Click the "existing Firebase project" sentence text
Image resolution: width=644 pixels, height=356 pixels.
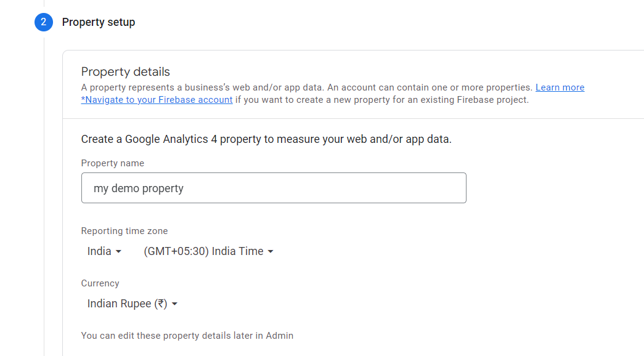coord(382,100)
